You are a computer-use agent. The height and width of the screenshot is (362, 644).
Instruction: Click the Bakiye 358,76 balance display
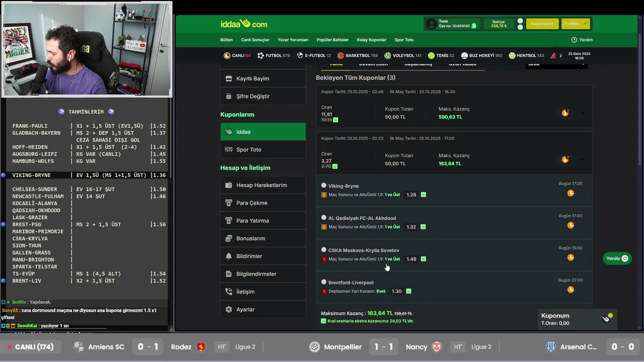point(499,24)
